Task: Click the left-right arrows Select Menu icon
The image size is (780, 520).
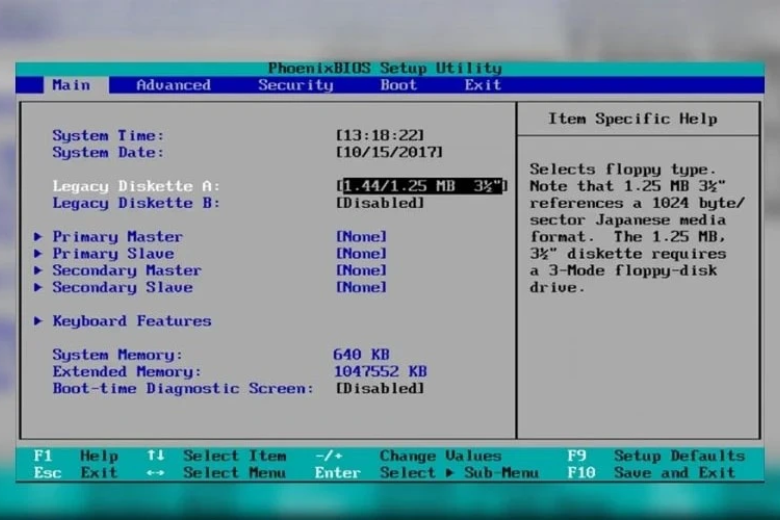Action: [x=155, y=473]
